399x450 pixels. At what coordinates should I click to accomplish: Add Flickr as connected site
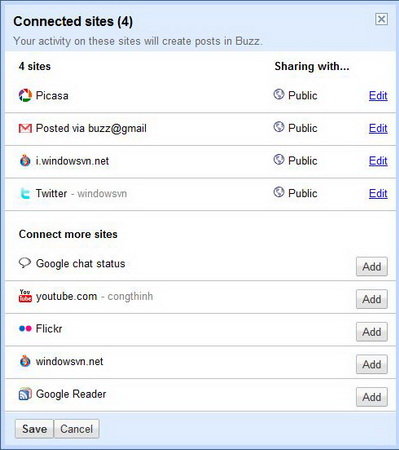point(372,332)
